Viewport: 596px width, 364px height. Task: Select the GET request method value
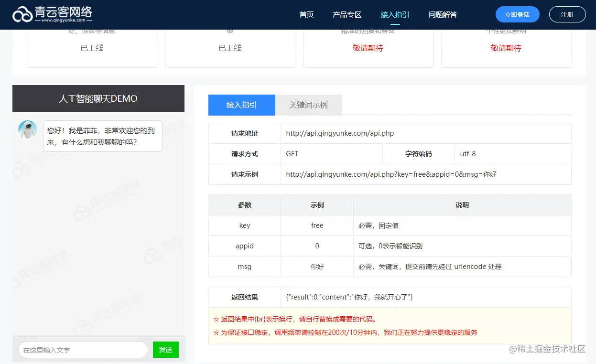pos(292,154)
